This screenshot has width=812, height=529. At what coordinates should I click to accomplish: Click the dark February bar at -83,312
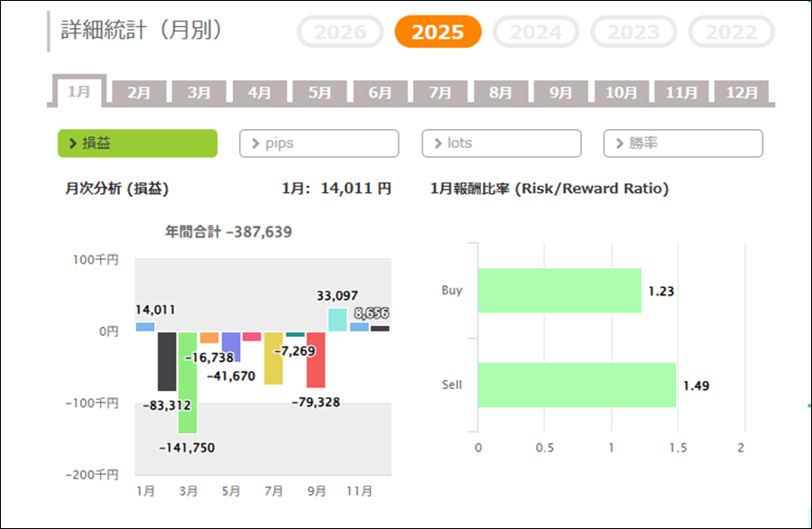[x=167, y=361]
